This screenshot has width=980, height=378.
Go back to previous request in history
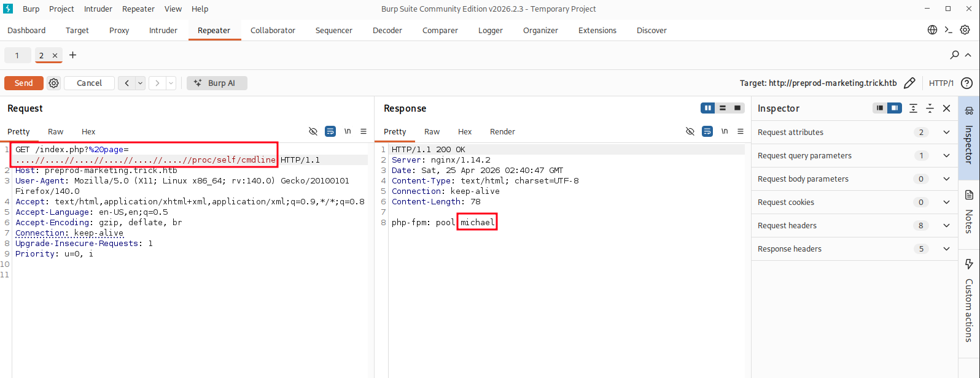click(126, 83)
